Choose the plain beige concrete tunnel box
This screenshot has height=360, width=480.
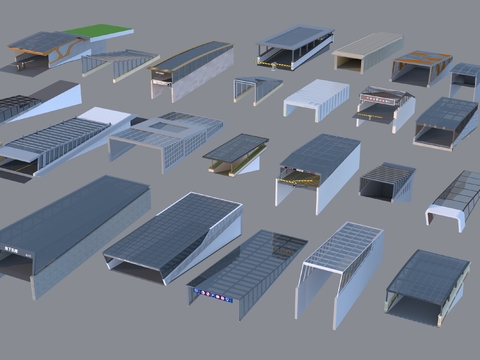coord(367,53)
